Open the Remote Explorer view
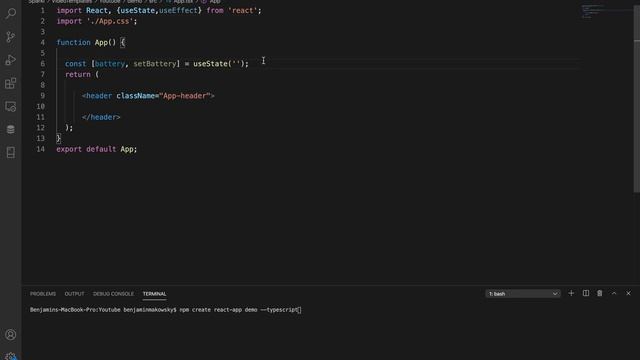 pos(11,107)
